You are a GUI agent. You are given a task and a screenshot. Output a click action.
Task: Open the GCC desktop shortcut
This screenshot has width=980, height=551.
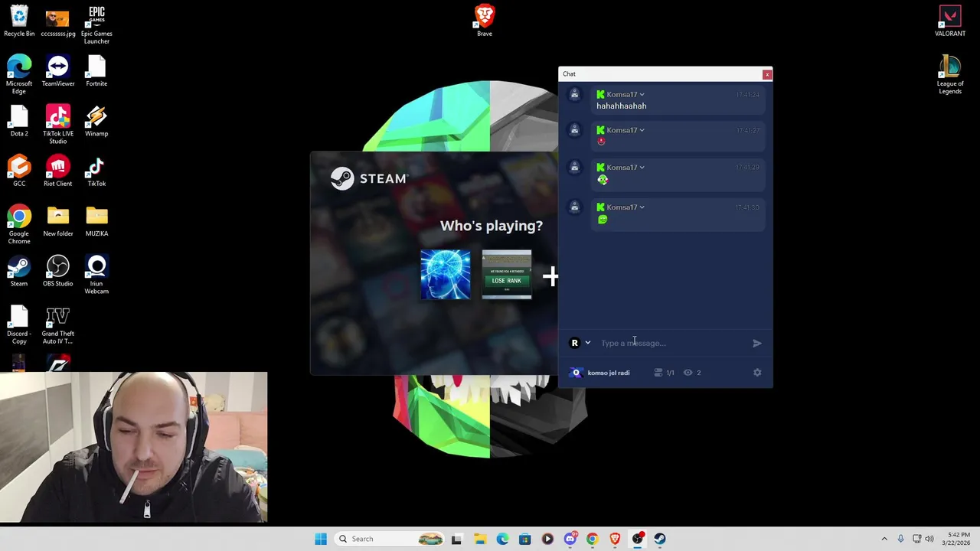tap(19, 171)
